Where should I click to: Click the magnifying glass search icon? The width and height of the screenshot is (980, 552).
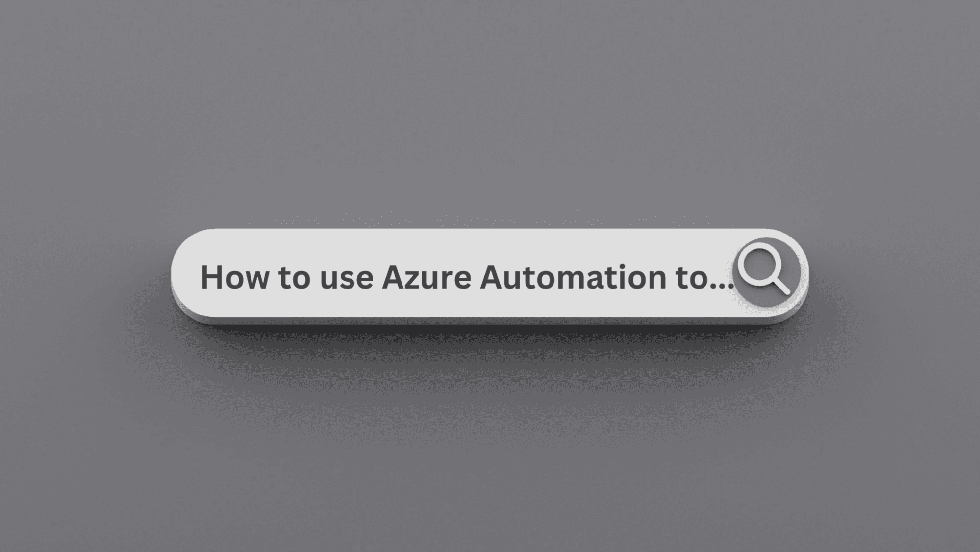[764, 269]
